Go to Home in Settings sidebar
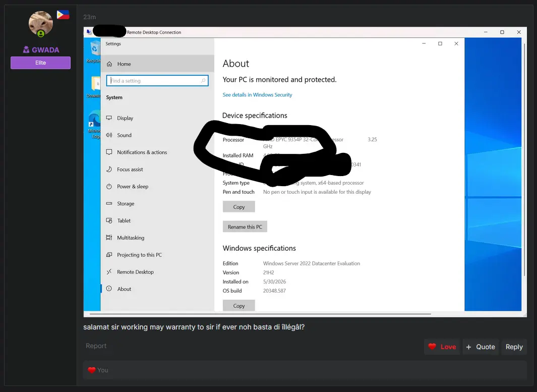537x392 pixels. [157, 64]
